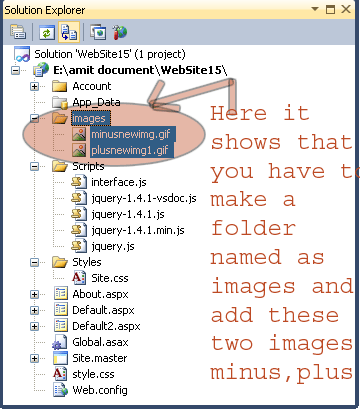Expand the Default2.aspx node
360x410 pixels.
point(34,326)
